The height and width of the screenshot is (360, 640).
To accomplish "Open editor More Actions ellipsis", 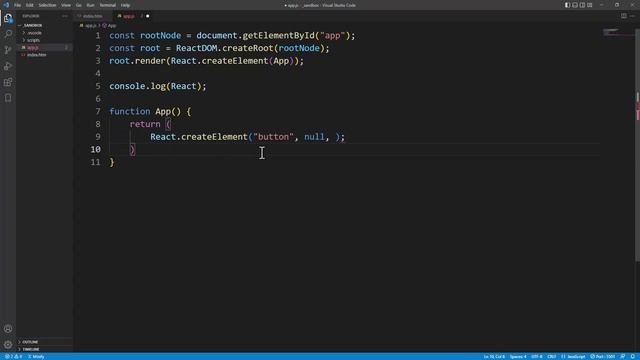I will 632,16.
